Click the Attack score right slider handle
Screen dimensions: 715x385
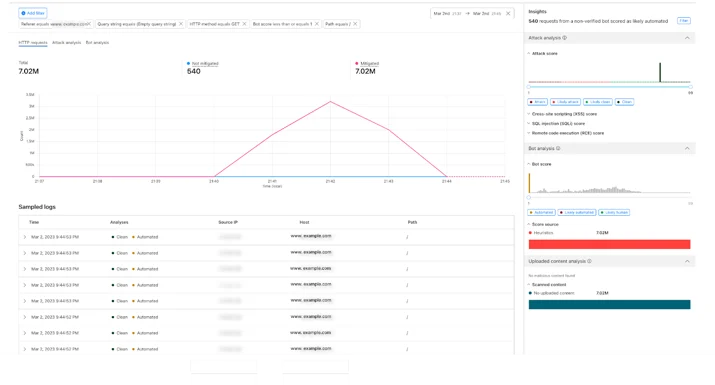coord(690,87)
